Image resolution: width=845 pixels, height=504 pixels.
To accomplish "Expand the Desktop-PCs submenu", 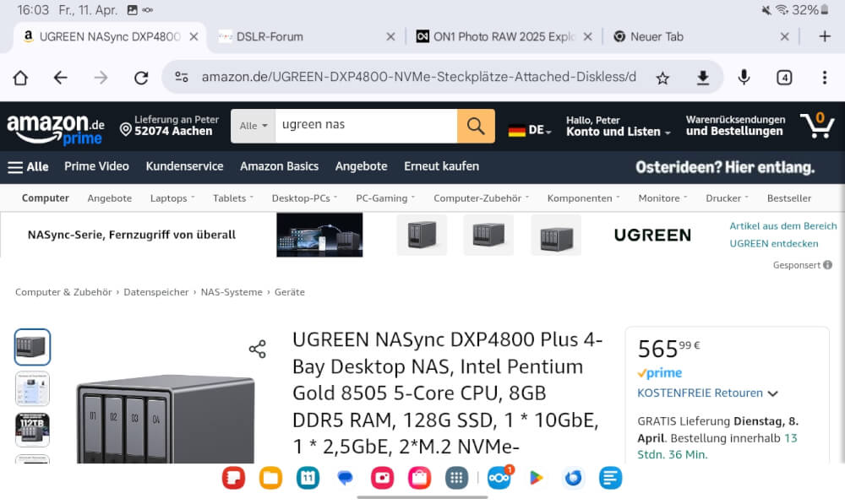I will click(304, 198).
